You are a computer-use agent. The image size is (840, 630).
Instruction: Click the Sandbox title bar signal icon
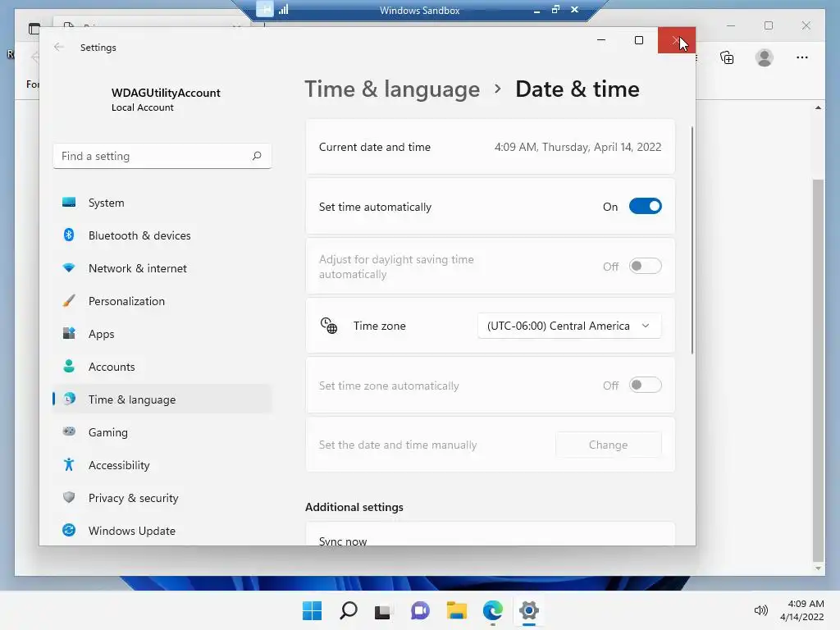283,10
